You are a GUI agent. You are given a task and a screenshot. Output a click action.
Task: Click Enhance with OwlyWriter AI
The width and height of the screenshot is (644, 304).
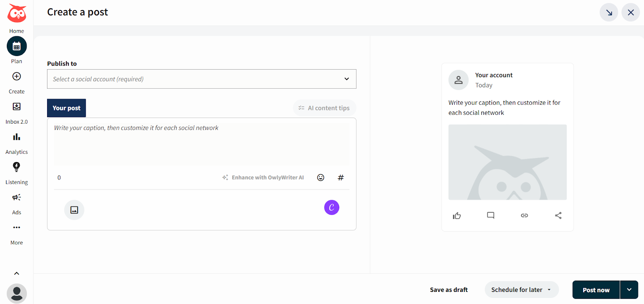263,178
